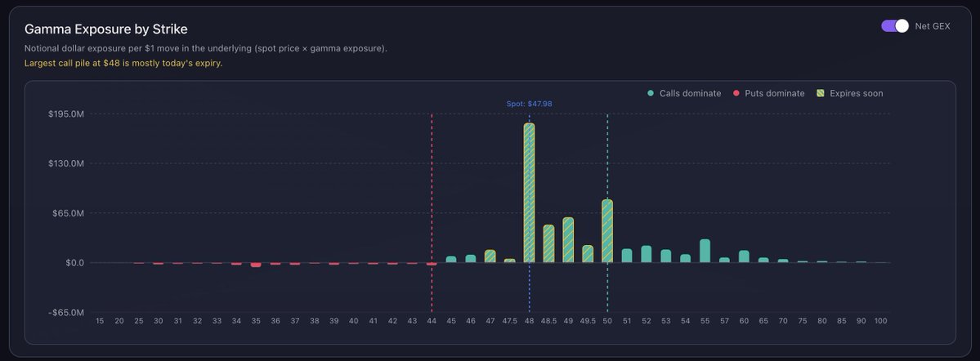Click the 44 strike x-axis label

pos(432,321)
